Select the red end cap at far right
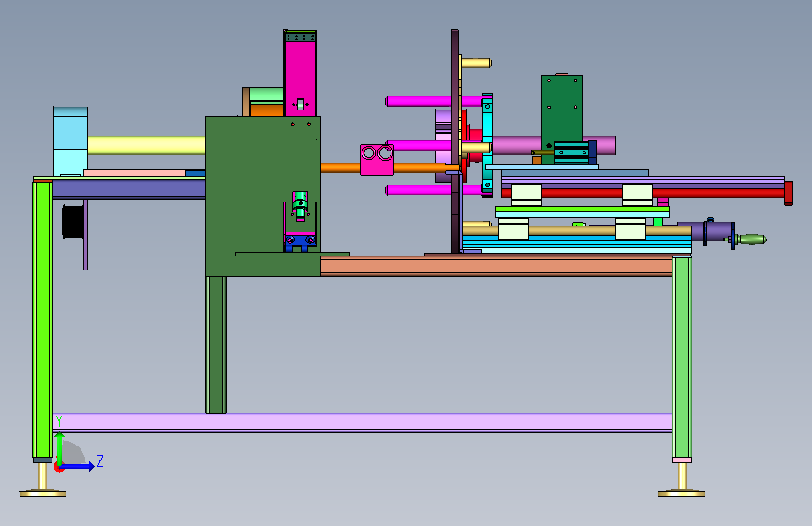 point(789,193)
